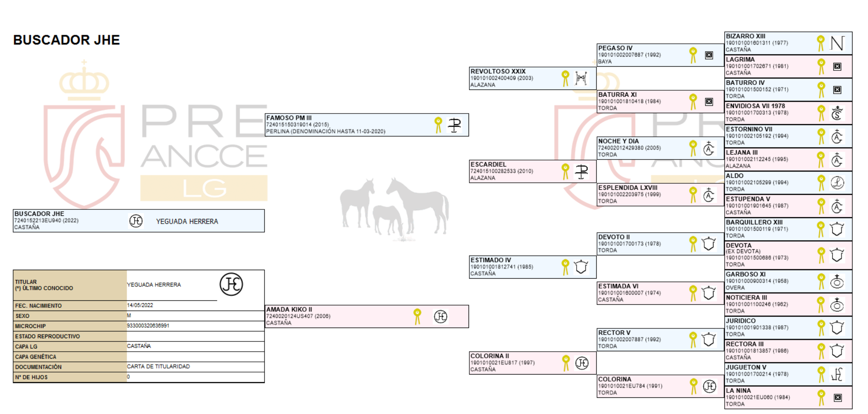Click the large JH brand logo in TITULAR row
The image size is (868, 414).
coord(231,284)
